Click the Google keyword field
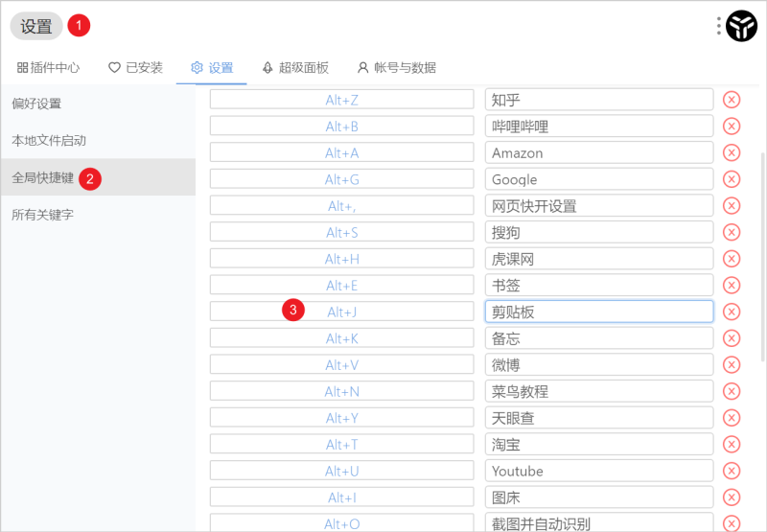 (599, 179)
